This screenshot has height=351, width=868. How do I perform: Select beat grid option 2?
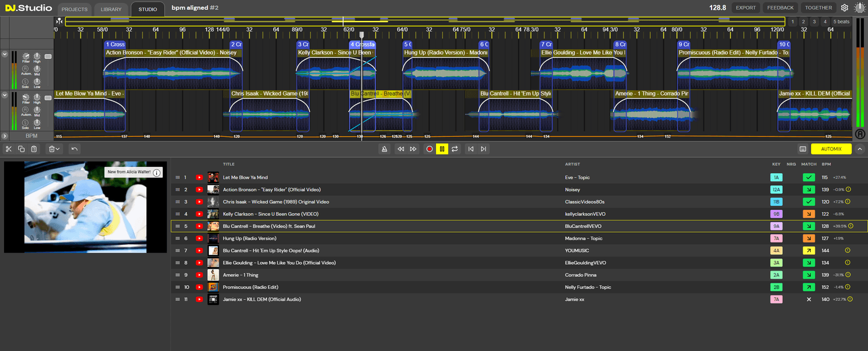pos(803,22)
